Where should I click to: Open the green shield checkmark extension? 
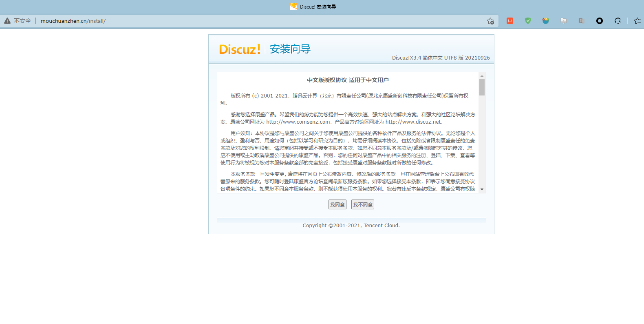528,21
